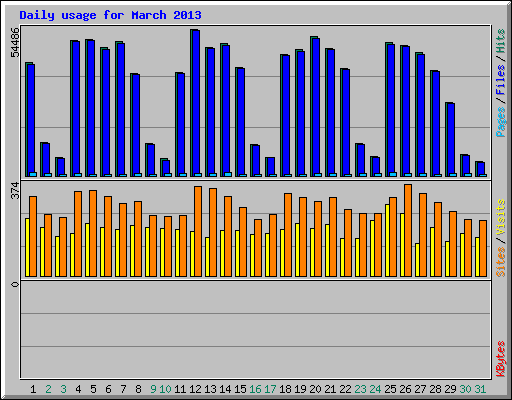Select the yellow sites bar for day 25
512x400 pixels.
387,240
